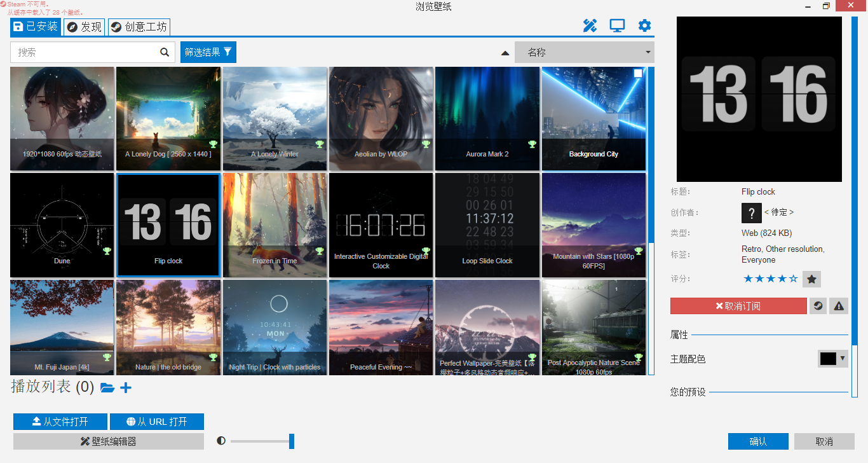Select the Dune wallpaper
Image resolution: width=868 pixels, height=463 pixels.
tap(62, 225)
